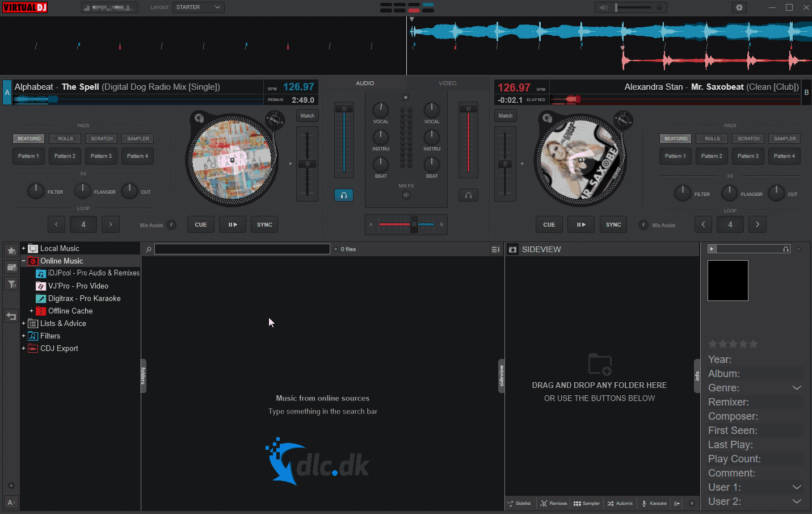
Task: Expand the Offline Cache node
Action: [x=31, y=311]
